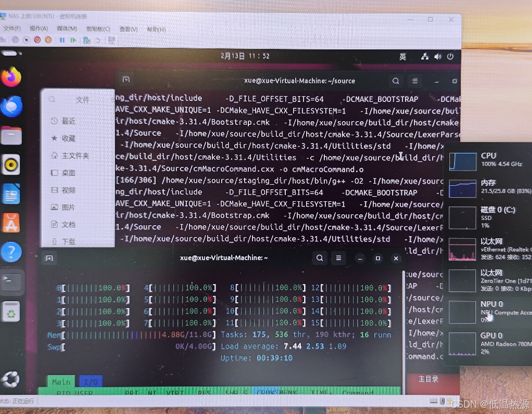
Task: Click the red shutdown button in VM toolbar
Action: tap(37, 40)
